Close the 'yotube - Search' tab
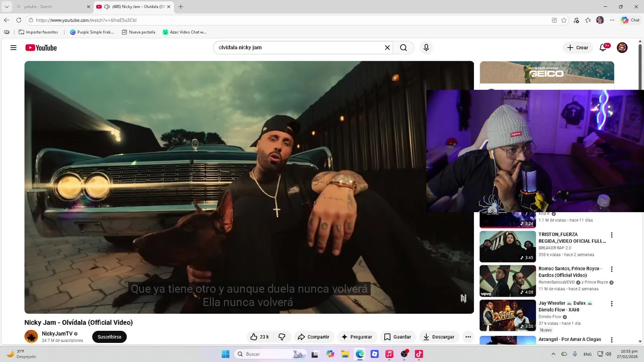The width and height of the screenshot is (644, 362). coord(89,7)
